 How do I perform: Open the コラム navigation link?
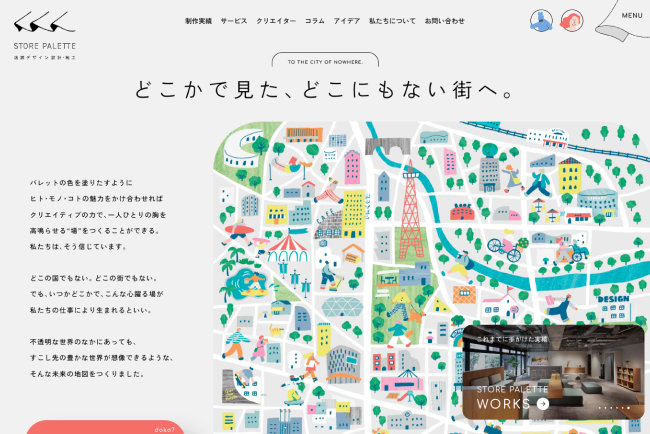click(315, 21)
